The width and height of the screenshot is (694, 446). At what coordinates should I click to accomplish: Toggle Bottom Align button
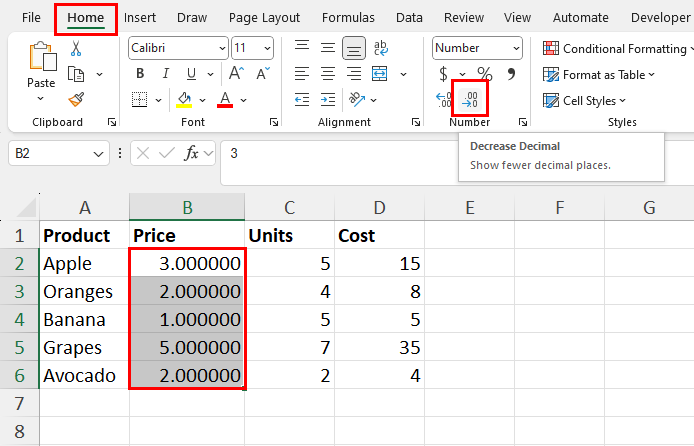click(354, 48)
